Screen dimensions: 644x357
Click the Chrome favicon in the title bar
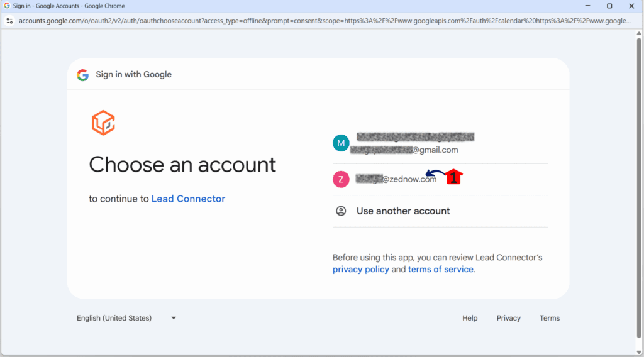(6, 6)
